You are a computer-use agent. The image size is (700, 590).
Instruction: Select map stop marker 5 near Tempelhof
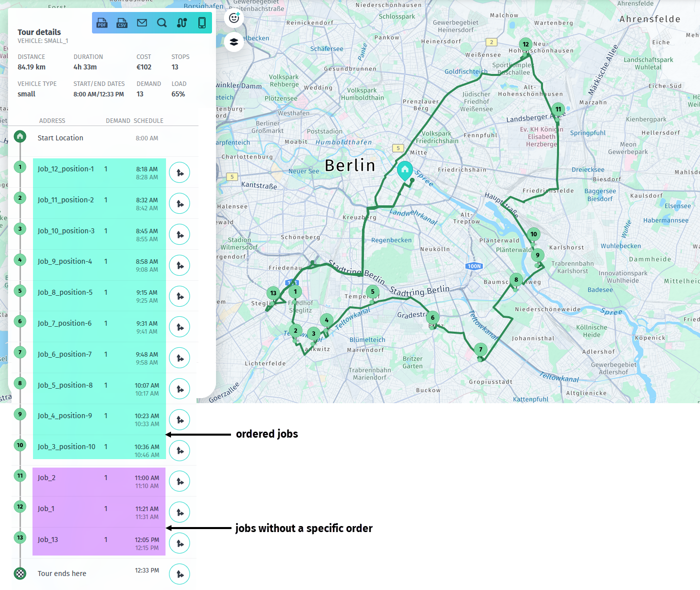372,292
